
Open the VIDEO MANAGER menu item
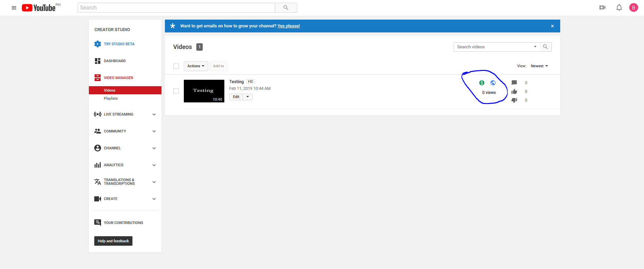119,78
